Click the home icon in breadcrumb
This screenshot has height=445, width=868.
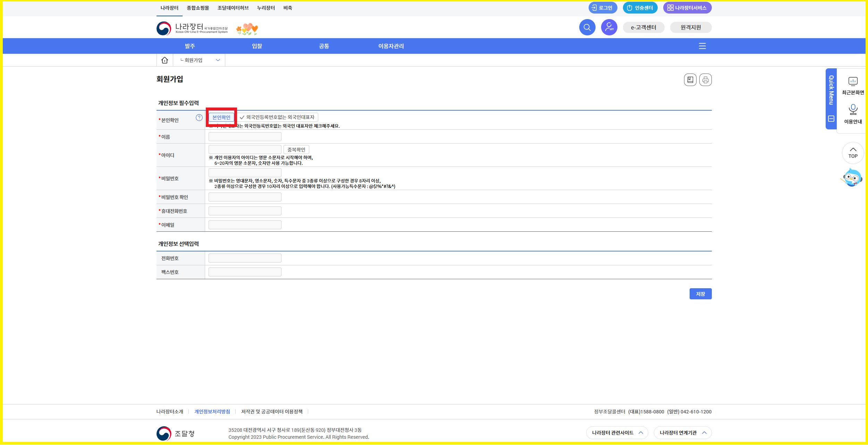pos(165,60)
